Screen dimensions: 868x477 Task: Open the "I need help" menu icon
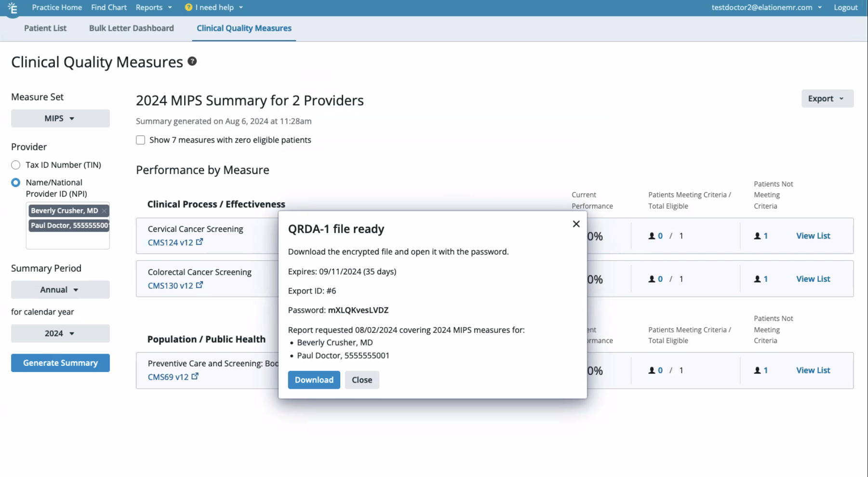click(187, 7)
